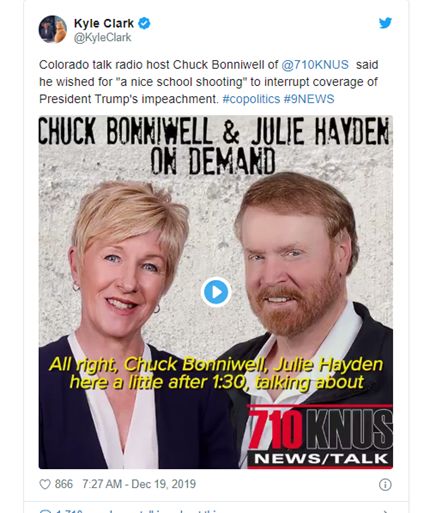Click the reply bubble icon below the tweet
The width and height of the screenshot is (448, 513).
coord(45,511)
